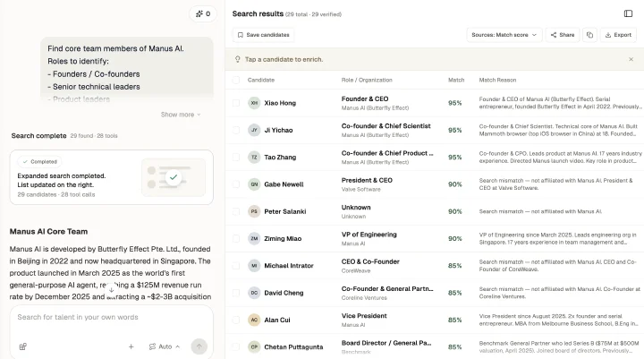Expand the prompt with Show more
Image resolution: width=644 pixels, height=359 pixels.
[181, 115]
